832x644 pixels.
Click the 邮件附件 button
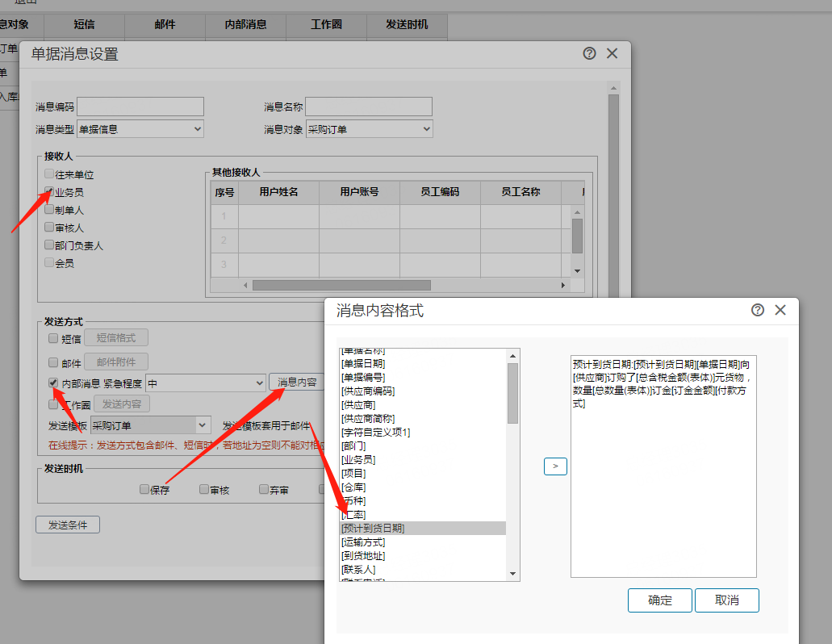(x=116, y=362)
